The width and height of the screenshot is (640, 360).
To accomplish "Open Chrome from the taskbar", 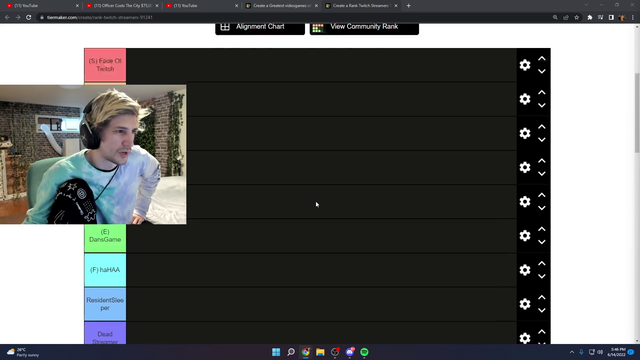I will (306, 352).
